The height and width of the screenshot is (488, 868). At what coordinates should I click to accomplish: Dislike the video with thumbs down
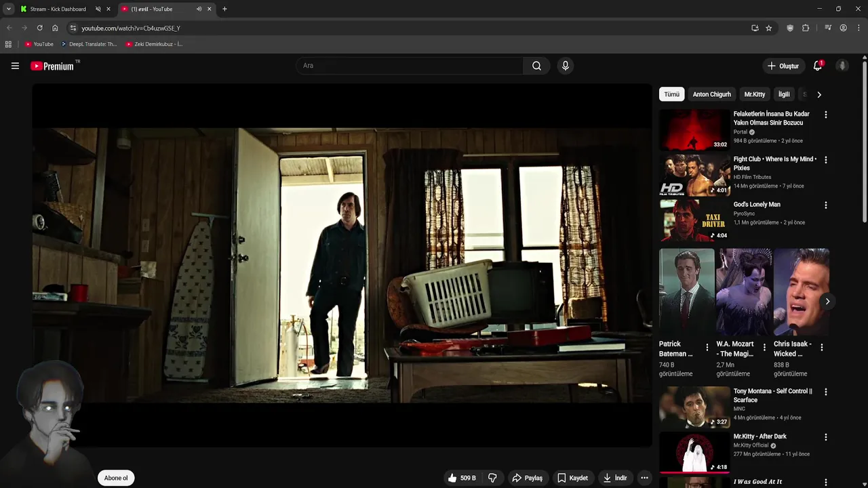click(492, 478)
